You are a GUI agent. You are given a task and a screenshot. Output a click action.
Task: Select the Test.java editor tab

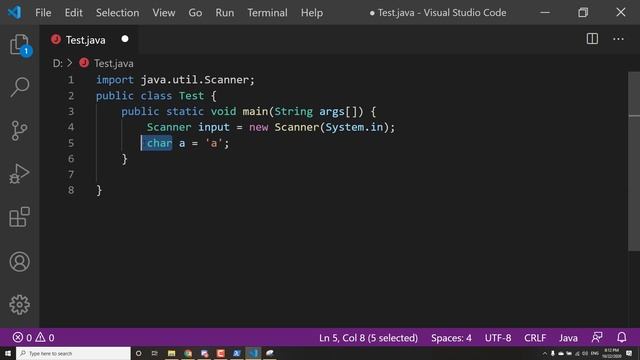pyautogui.click(x=89, y=40)
